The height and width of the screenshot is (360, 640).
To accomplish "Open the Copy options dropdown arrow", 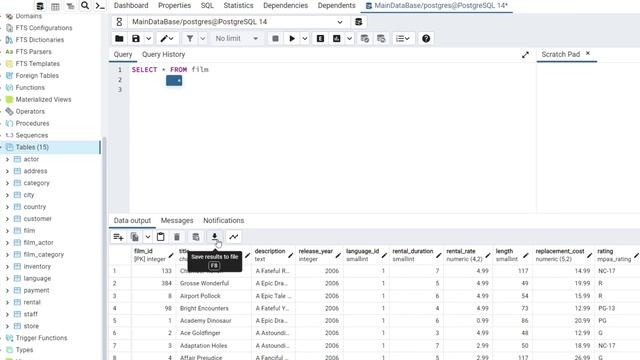I will click(x=147, y=237).
